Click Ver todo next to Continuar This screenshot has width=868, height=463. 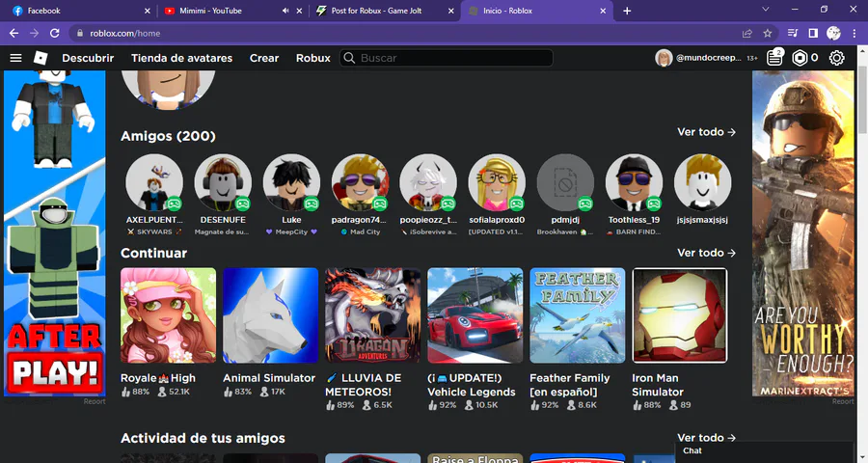click(x=706, y=253)
